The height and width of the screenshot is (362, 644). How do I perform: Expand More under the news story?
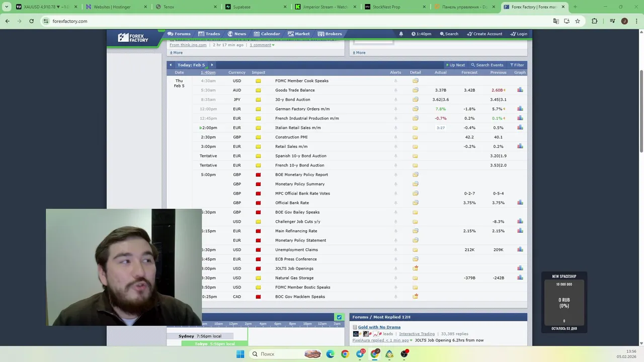click(176, 52)
